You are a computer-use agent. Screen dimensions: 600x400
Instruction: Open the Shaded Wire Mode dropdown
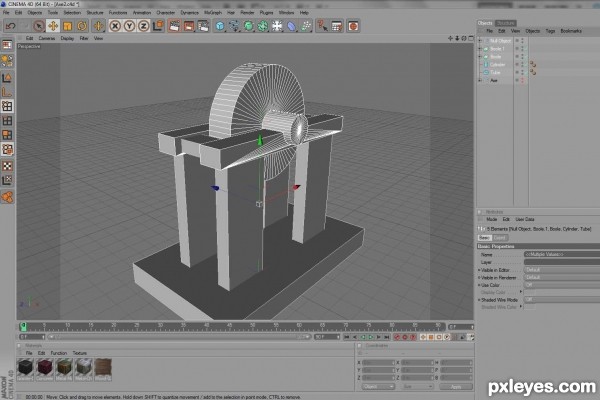tap(562, 300)
